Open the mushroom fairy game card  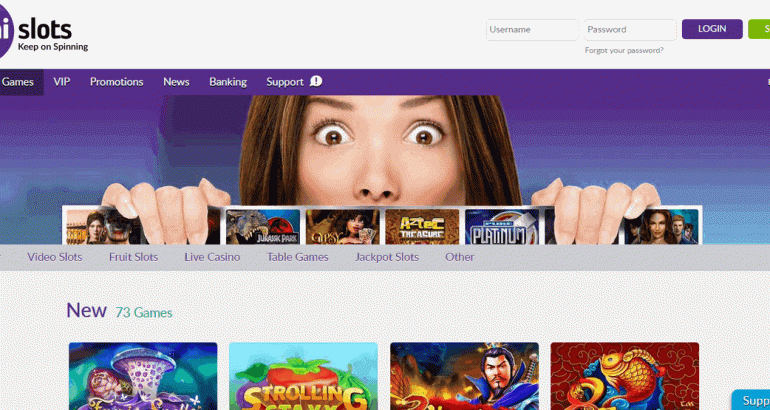tap(143, 376)
